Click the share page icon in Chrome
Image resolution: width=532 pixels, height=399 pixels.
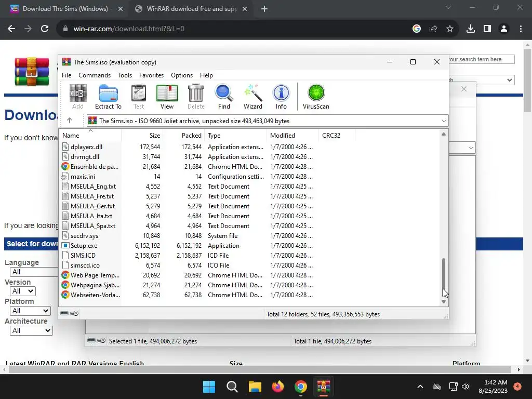point(433,29)
